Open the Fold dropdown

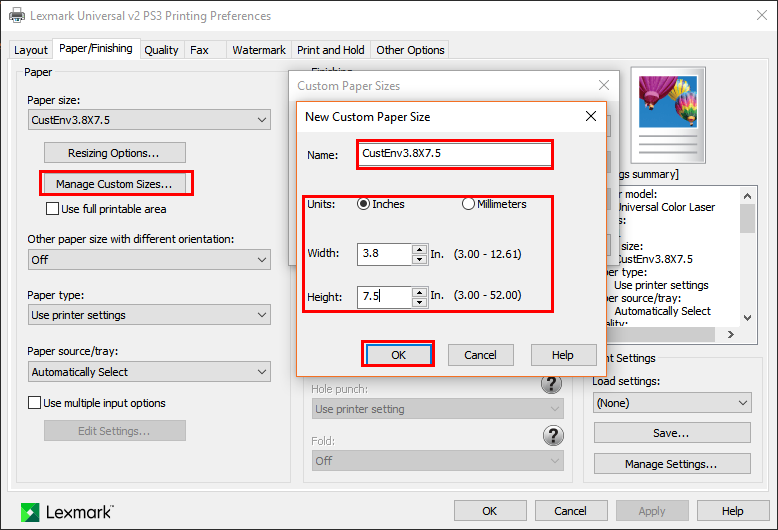tap(438, 461)
